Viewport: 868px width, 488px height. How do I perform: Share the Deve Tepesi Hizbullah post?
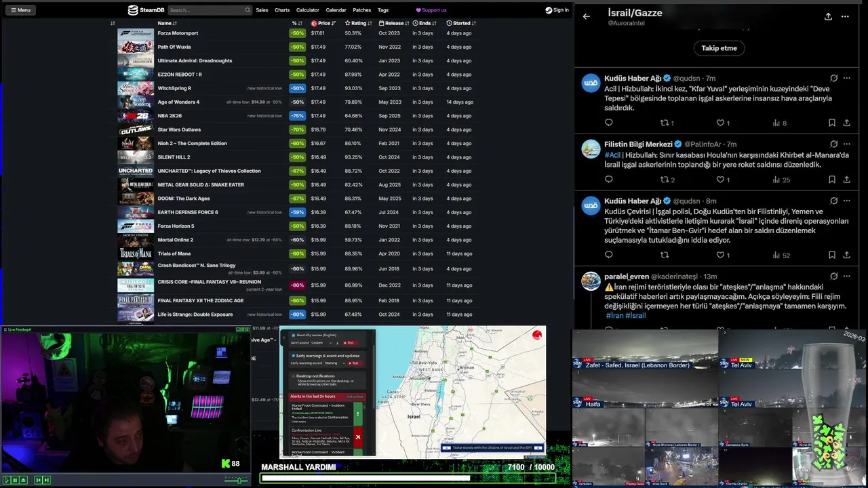point(846,123)
